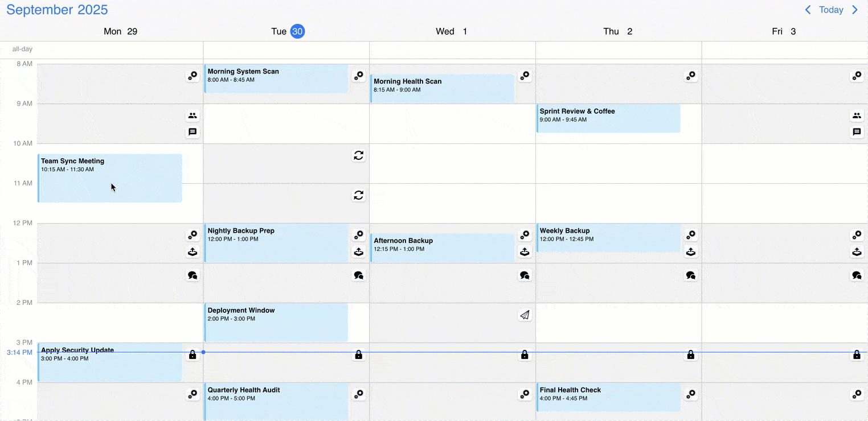Click the sync icon in Tuesday's 10 AM slot

pos(358,155)
